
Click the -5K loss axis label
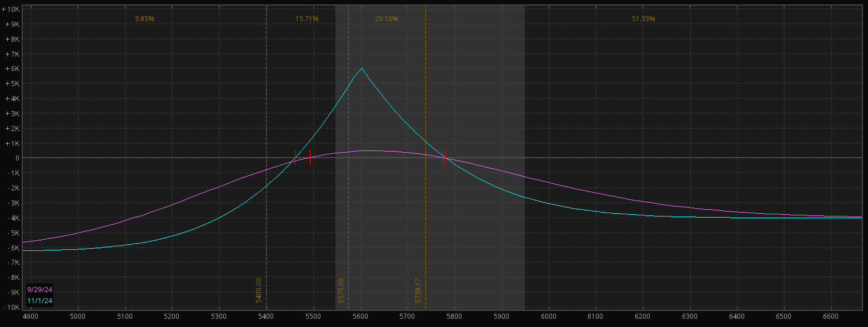[x=13, y=232]
